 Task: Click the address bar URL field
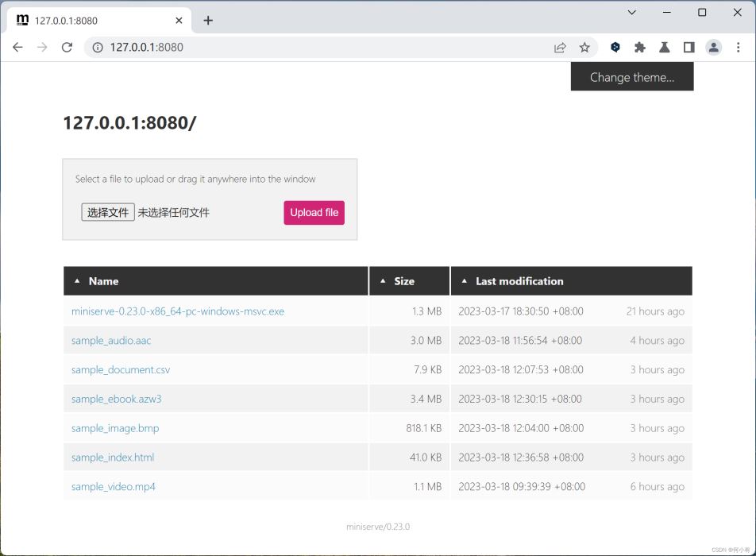click(x=318, y=47)
